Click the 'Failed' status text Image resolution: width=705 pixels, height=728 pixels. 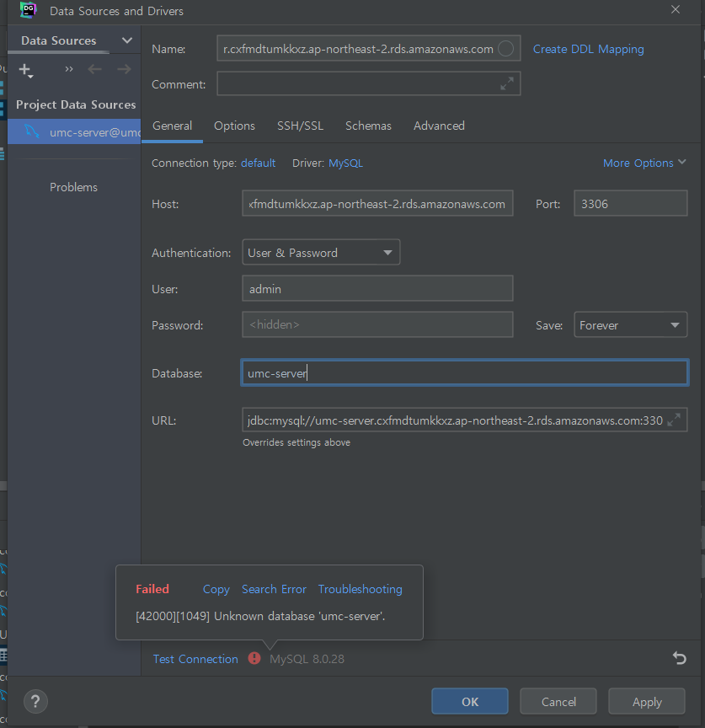pyautogui.click(x=152, y=589)
